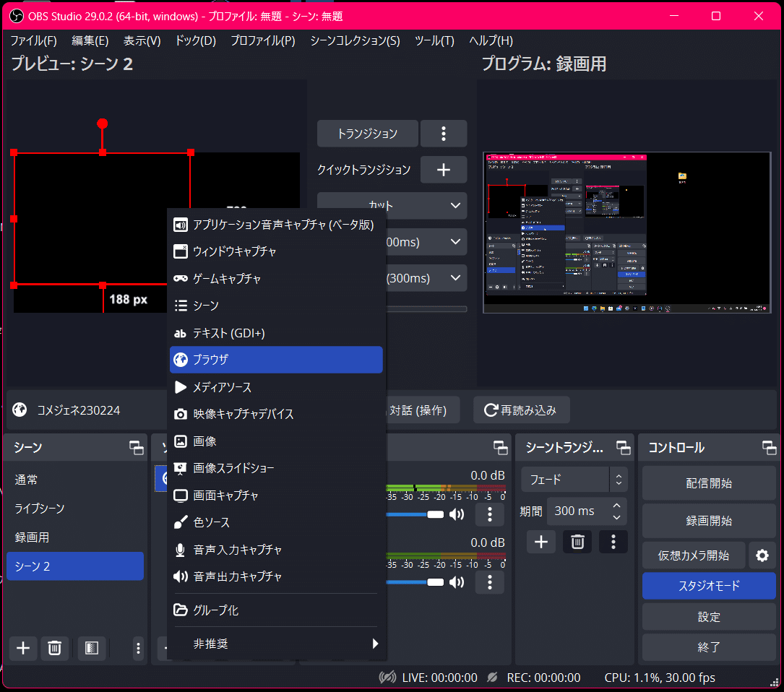
Task: Select アプリケーション音声キャプチャ source entry
Action: pyautogui.click(x=276, y=225)
